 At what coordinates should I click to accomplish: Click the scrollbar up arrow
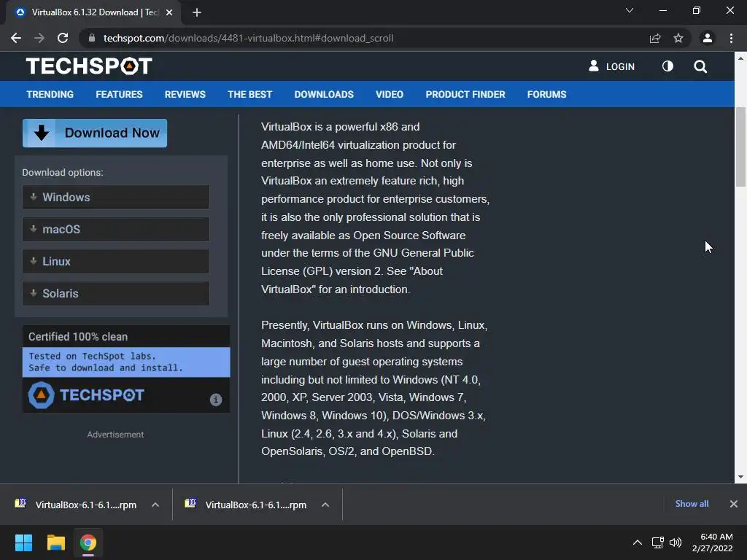point(740,58)
